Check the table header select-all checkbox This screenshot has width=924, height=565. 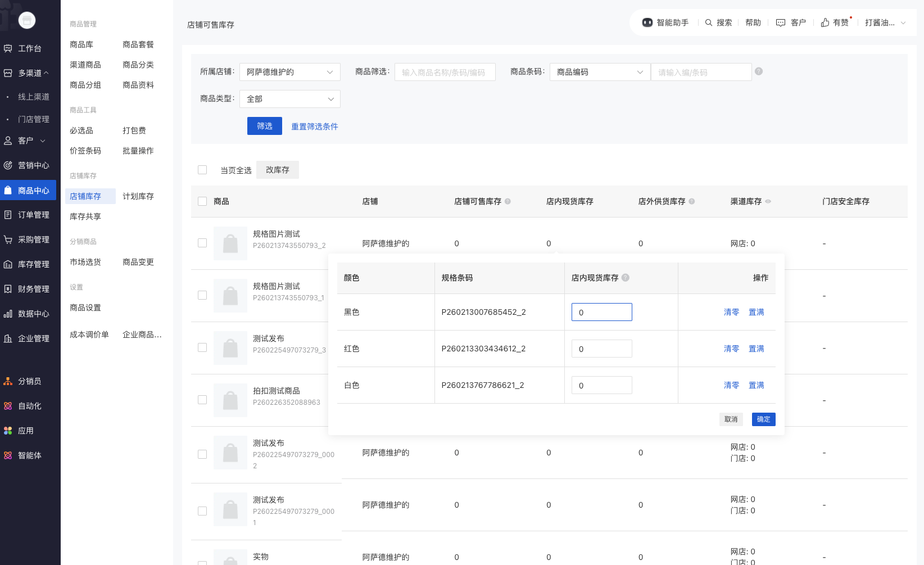tap(202, 201)
